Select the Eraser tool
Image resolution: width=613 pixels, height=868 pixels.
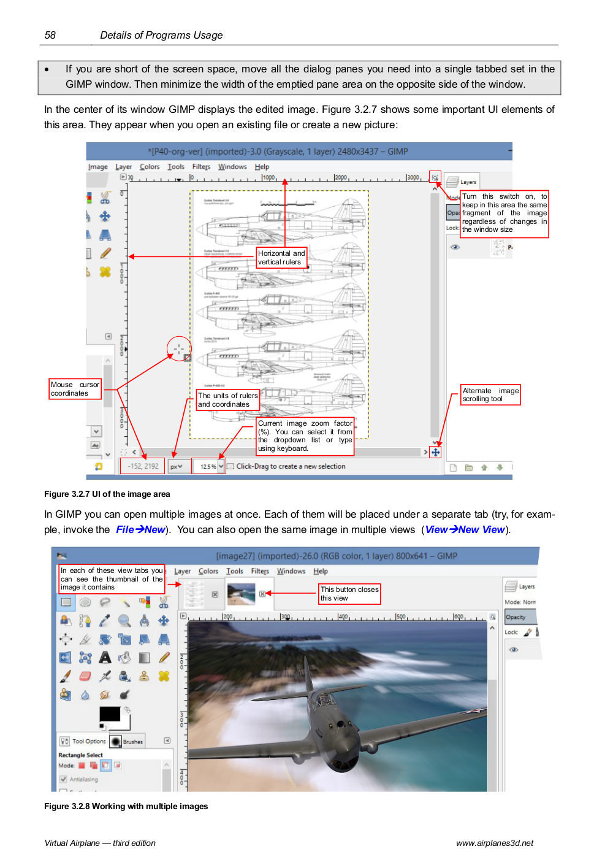[x=85, y=676]
